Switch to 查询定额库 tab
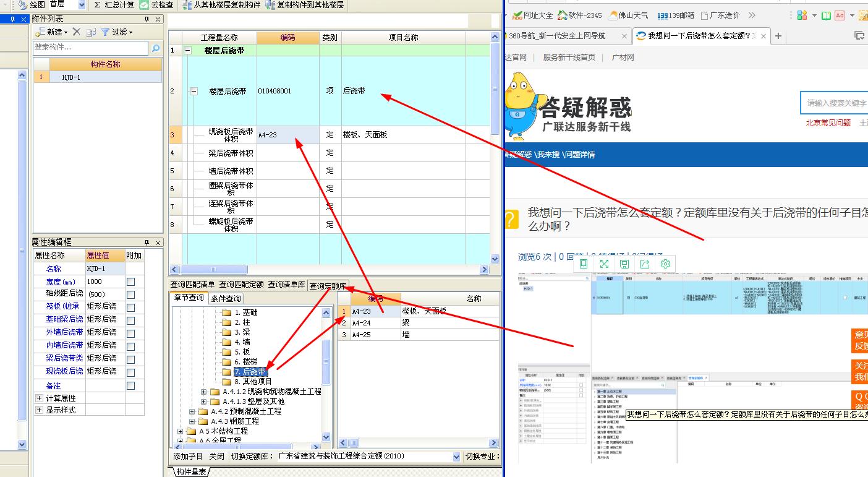Image resolution: width=868 pixels, height=477 pixels. pos(328,286)
